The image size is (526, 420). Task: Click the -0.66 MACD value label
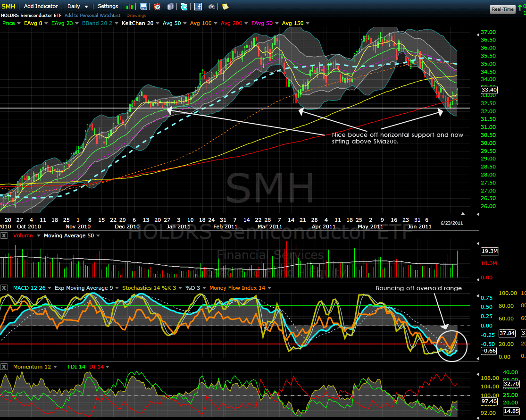pos(488,351)
